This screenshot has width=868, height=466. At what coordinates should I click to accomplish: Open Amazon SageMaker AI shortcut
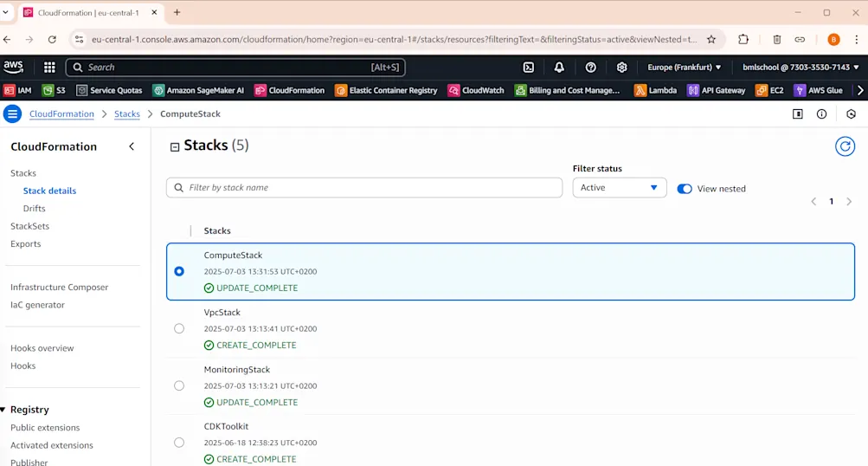199,90
